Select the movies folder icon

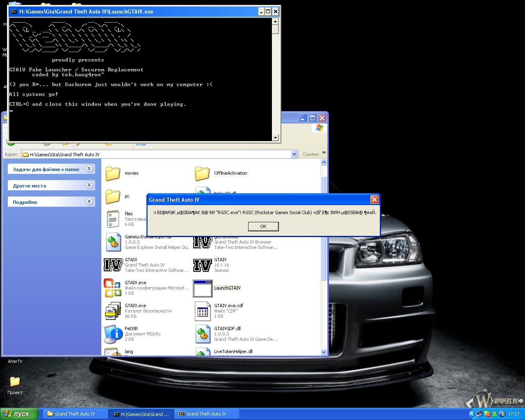click(x=113, y=173)
